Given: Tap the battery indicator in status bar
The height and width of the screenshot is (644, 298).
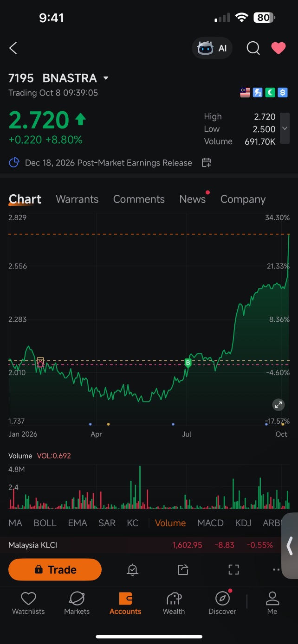Looking at the screenshot, I should click(x=264, y=18).
